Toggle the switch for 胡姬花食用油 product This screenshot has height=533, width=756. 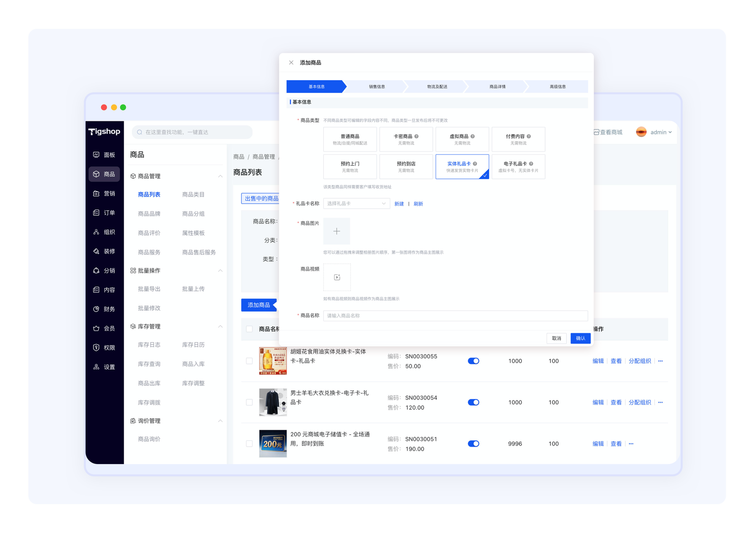pyautogui.click(x=473, y=361)
